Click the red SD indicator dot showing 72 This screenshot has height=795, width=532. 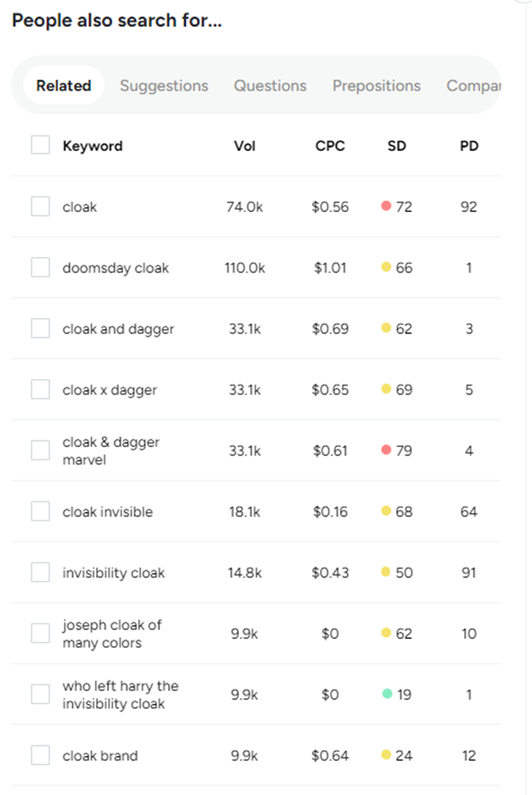click(x=387, y=207)
